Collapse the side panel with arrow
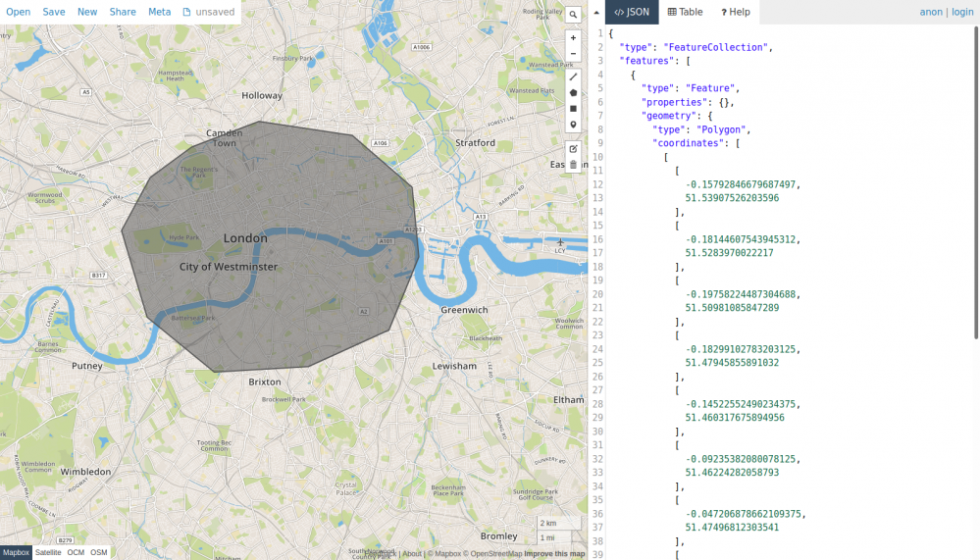 pyautogui.click(x=596, y=12)
